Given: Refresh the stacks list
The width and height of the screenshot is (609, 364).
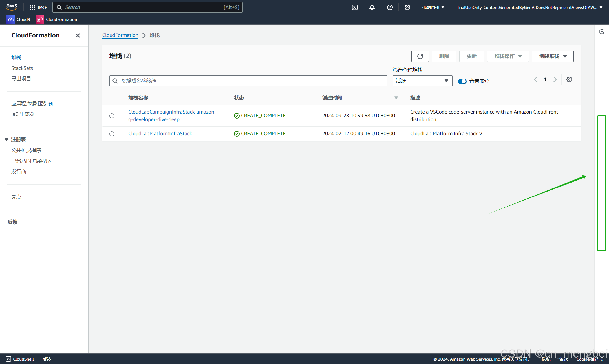Looking at the screenshot, I should pyautogui.click(x=420, y=56).
